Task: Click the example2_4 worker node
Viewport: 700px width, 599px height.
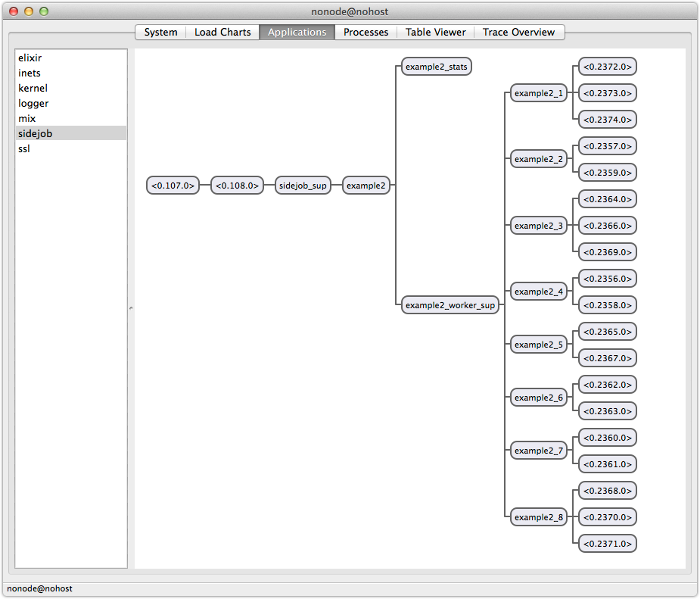Action: (x=538, y=292)
